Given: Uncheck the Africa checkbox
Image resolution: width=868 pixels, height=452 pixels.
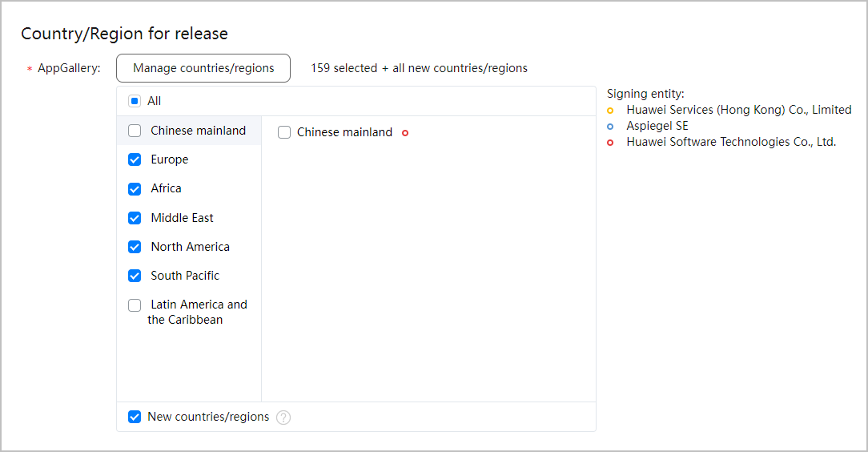Looking at the screenshot, I should coord(135,189).
